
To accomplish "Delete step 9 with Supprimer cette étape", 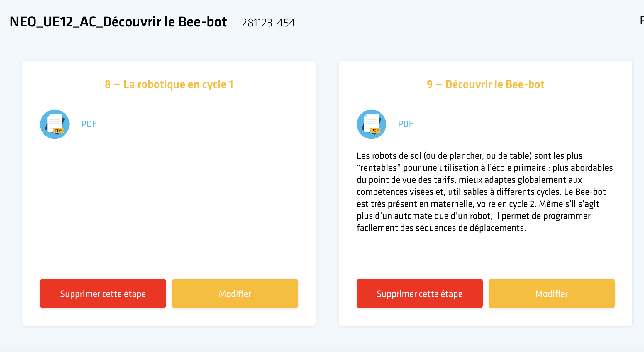I will 420,293.
